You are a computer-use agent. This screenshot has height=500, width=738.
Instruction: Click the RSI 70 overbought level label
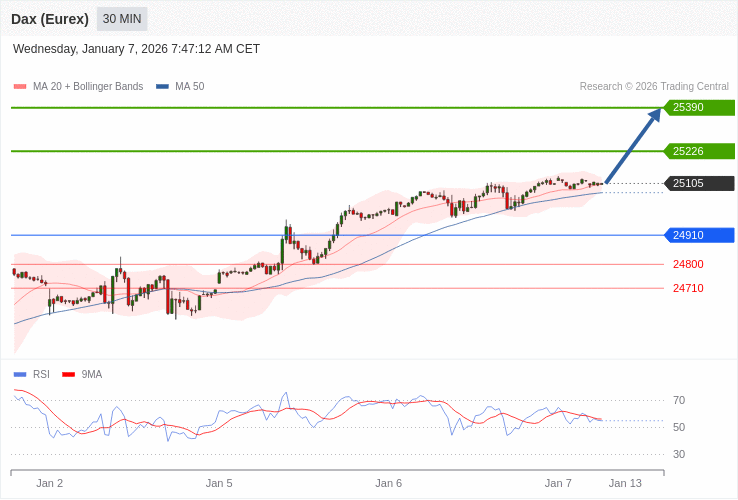click(679, 400)
